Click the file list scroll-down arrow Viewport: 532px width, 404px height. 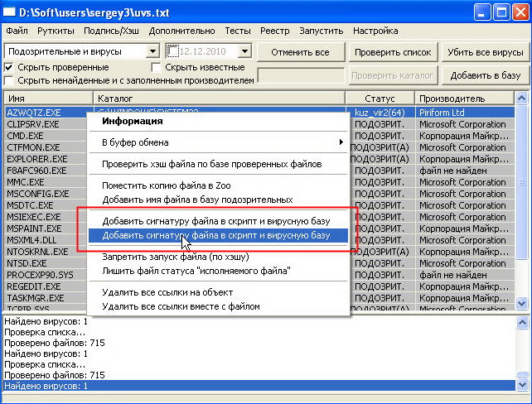(521, 303)
